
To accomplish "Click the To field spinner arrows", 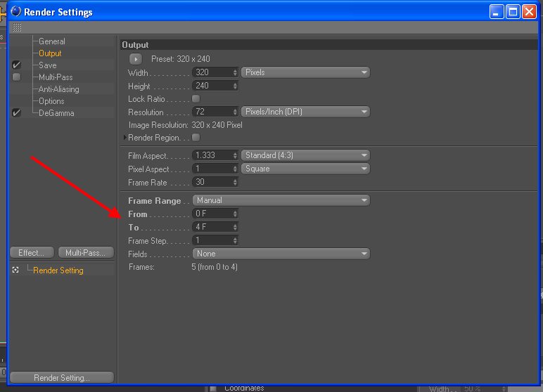I will [235, 227].
